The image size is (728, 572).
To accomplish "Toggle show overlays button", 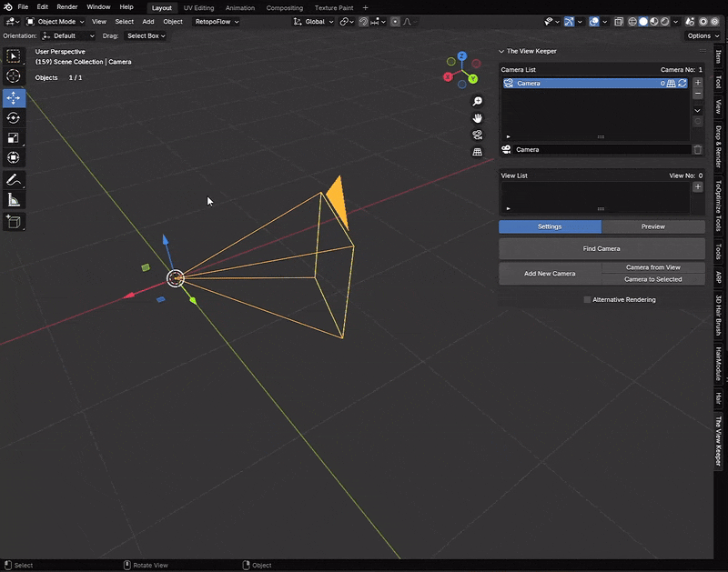I will click(594, 21).
